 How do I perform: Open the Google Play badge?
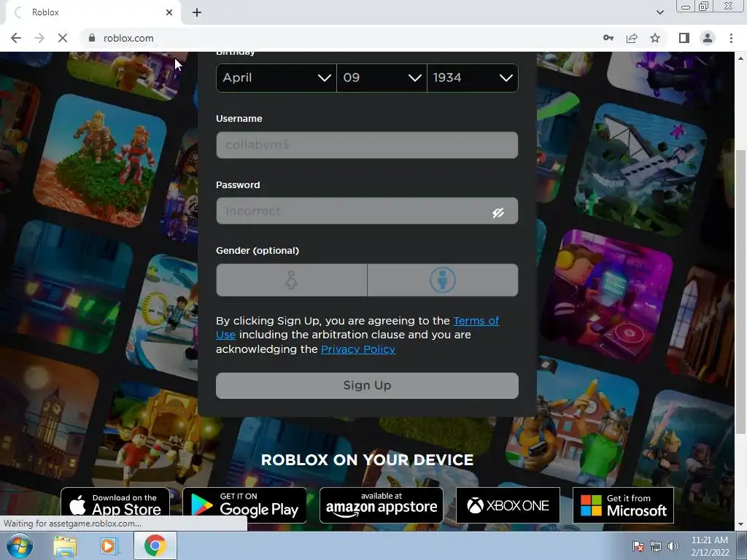coord(244,505)
